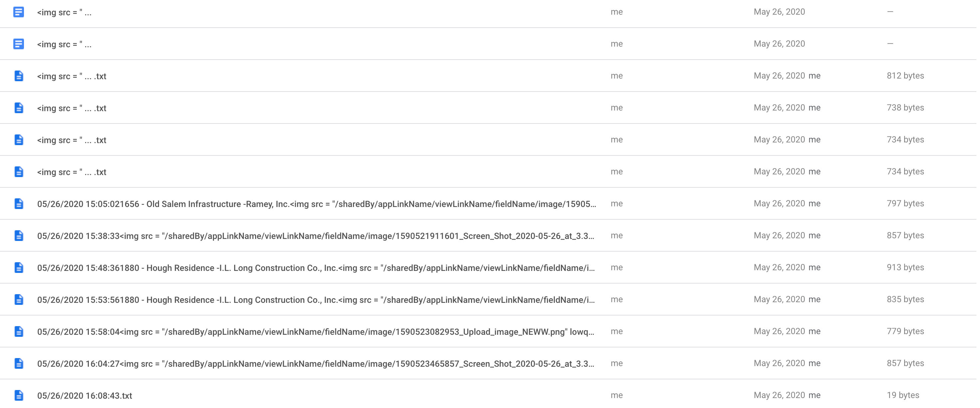Click the file icon for the 15:05:02 Old Salem Infrastructure file
This screenshot has height=408, width=980.
click(x=19, y=204)
